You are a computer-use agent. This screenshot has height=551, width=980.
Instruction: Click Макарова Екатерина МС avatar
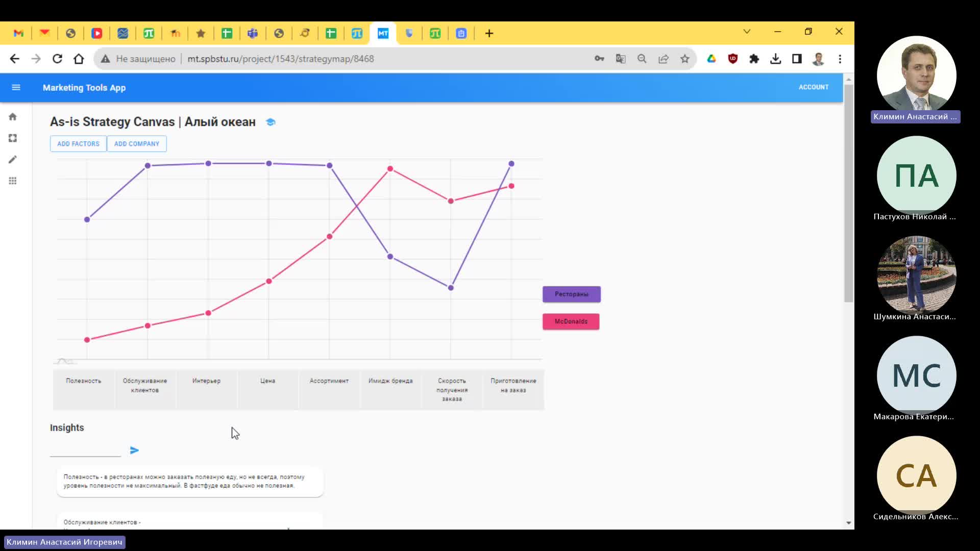[916, 375]
